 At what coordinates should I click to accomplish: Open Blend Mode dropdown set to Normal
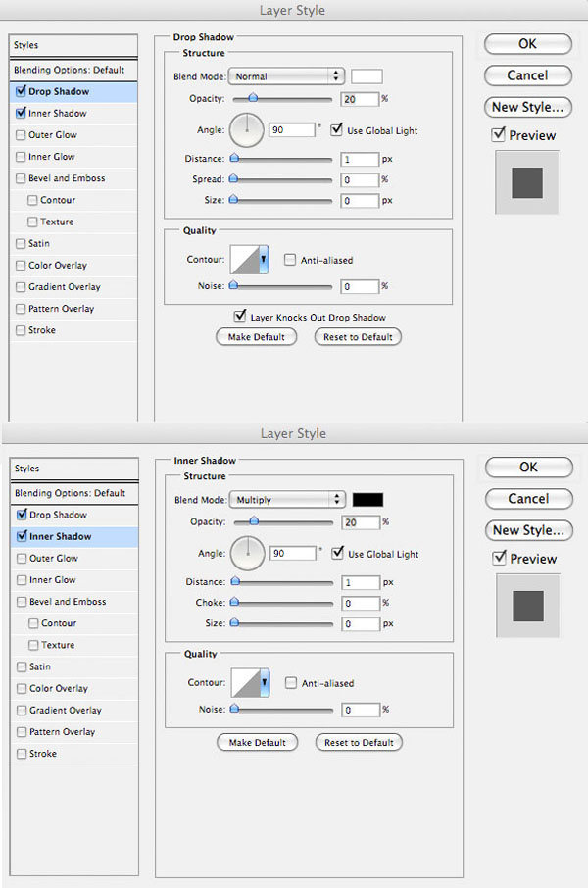(x=286, y=75)
